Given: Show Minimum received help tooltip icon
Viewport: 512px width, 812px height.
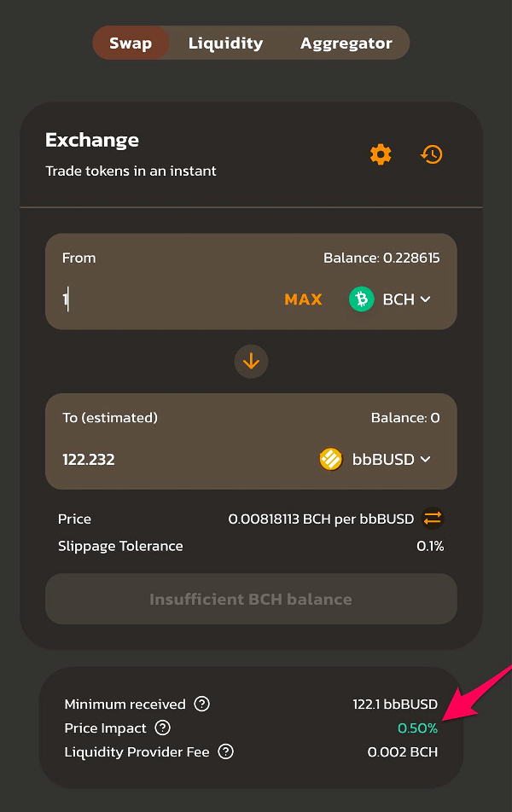Looking at the screenshot, I should (x=201, y=704).
